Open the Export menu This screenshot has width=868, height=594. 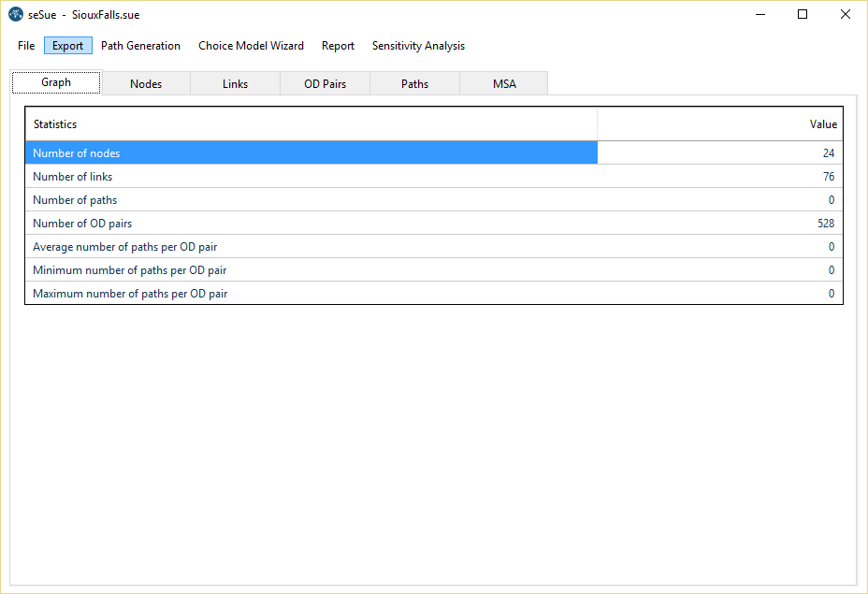tap(68, 46)
